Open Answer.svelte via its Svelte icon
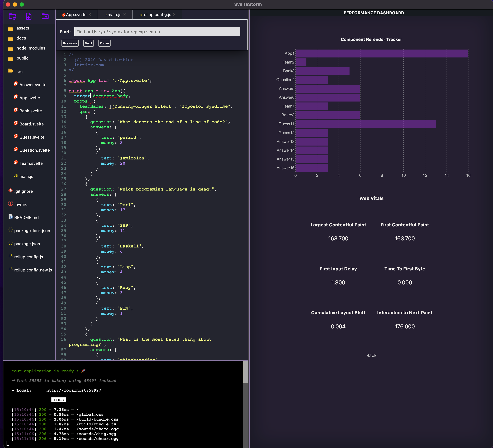Viewport: 493px width, 448px height. click(16, 84)
